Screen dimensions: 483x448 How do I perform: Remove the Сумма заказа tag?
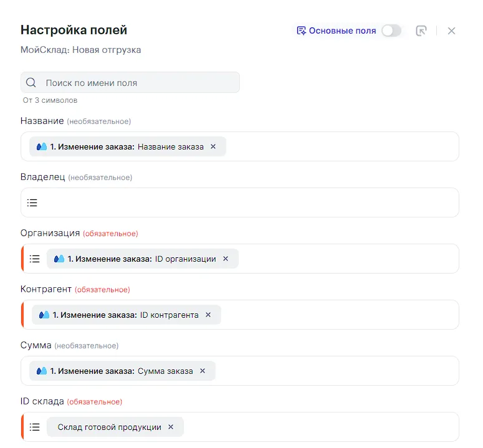tap(203, 371)
